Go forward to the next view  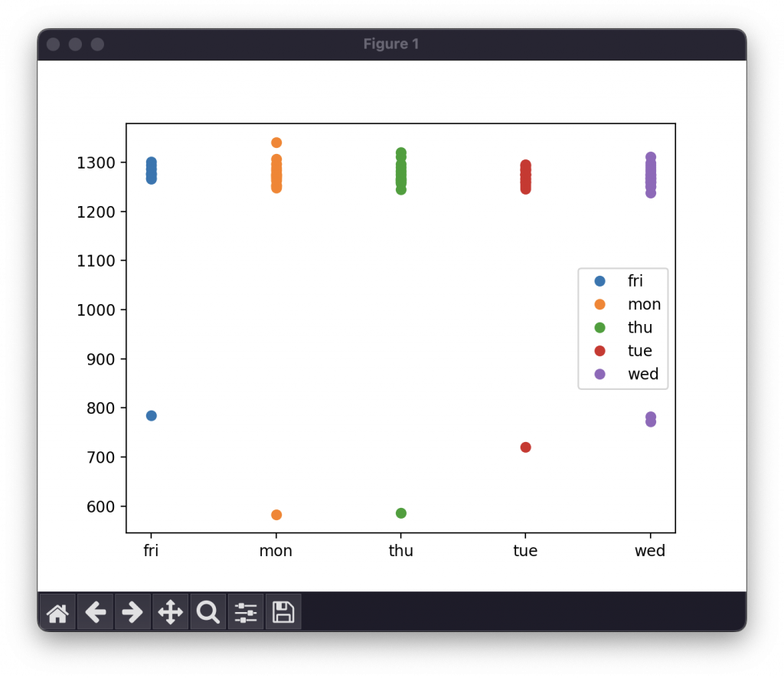(132, 612)
